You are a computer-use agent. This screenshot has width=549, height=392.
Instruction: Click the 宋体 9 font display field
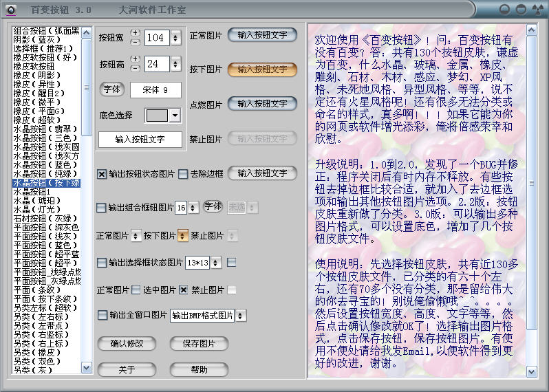tap(155, 90)
